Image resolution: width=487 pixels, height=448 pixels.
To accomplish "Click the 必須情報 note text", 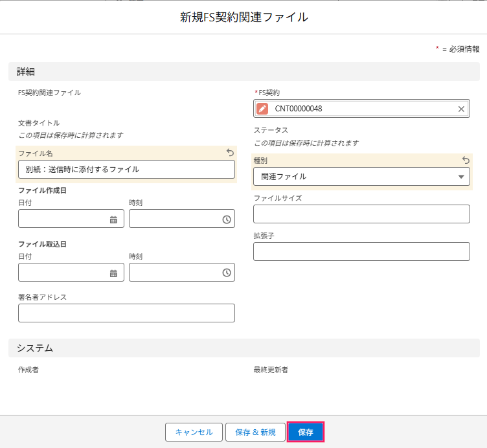I will tap(464, 49).
